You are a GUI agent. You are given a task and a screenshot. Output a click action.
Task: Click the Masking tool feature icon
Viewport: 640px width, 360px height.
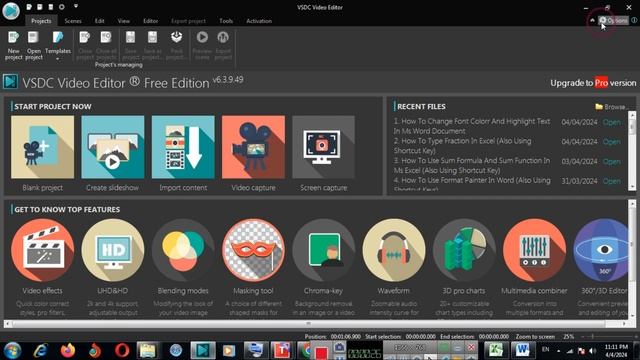pyautogui.click(x=253, y=250)
